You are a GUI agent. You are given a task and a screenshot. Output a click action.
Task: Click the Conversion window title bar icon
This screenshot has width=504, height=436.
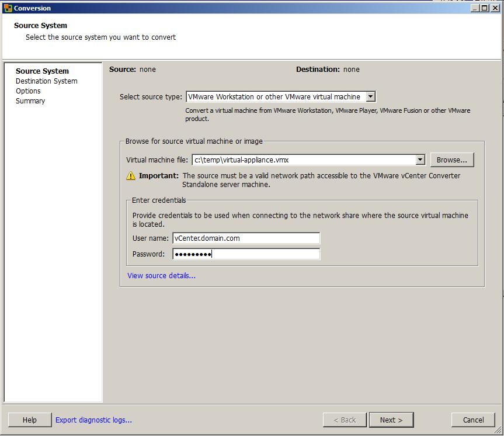pos(6,8)
